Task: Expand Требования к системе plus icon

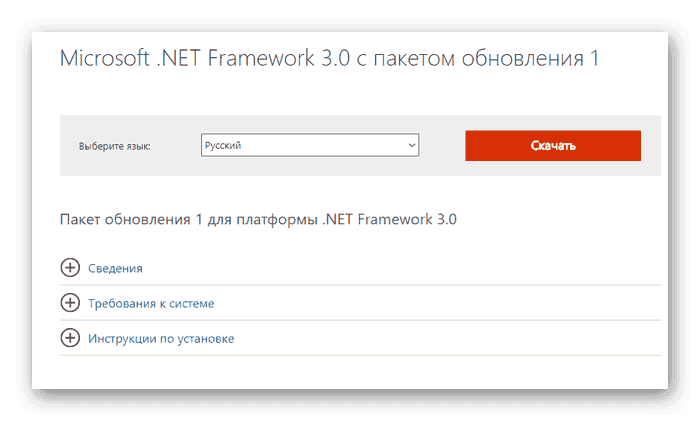Action: click(70, 303)
